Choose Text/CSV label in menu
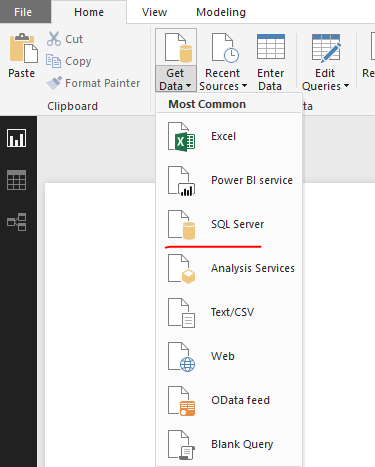The height and width of the screenshot is (467, 375). pos(232,312)
